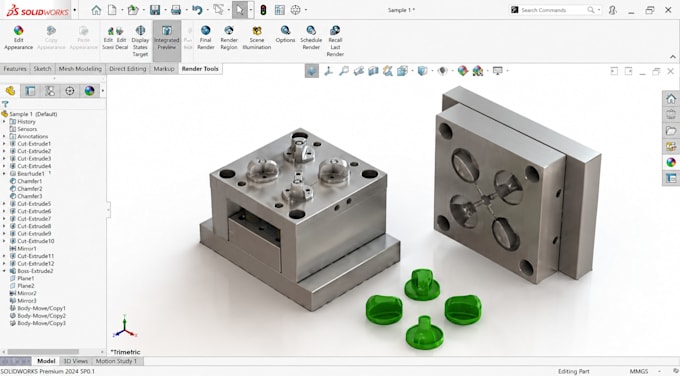The height and width of the screenshot is (376, 680).
Task: Click the MMGS unit system in status bar
Action: (x=639, y=371)
